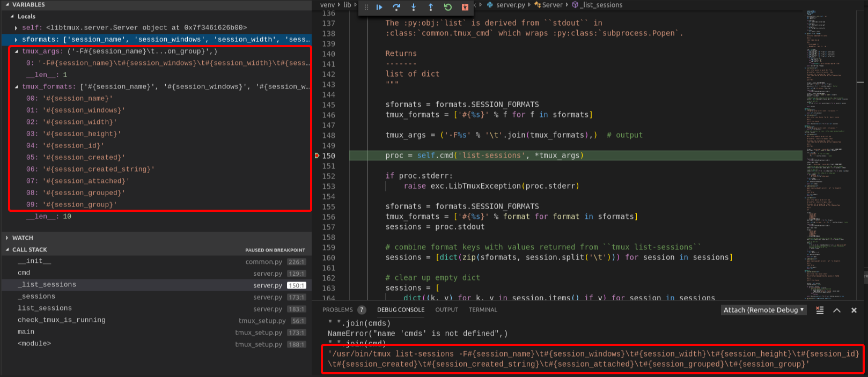The height and width of the screenshot is (377, 868).
Task: Switch to the OUTPUT tab
Action: [x=447, y=310]
